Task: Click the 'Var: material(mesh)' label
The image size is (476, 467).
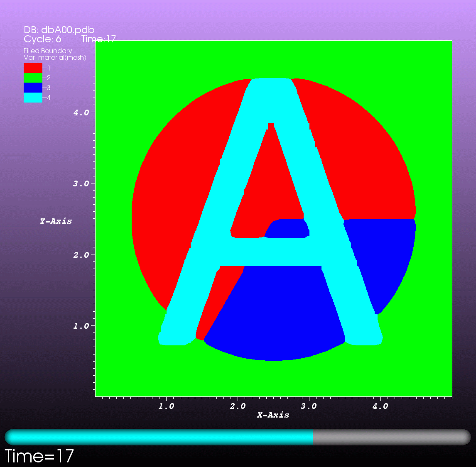Action: coord(55,57)
